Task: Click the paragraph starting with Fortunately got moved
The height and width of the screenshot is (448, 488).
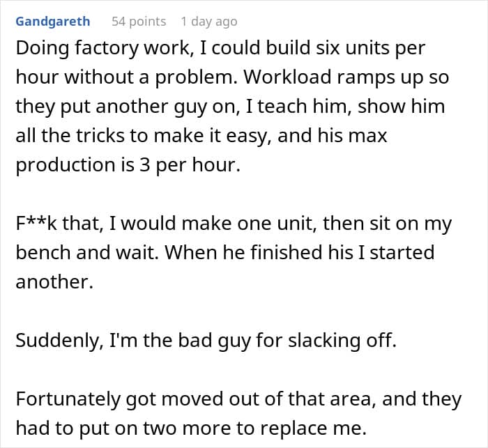Action: (x=238, y=413)
